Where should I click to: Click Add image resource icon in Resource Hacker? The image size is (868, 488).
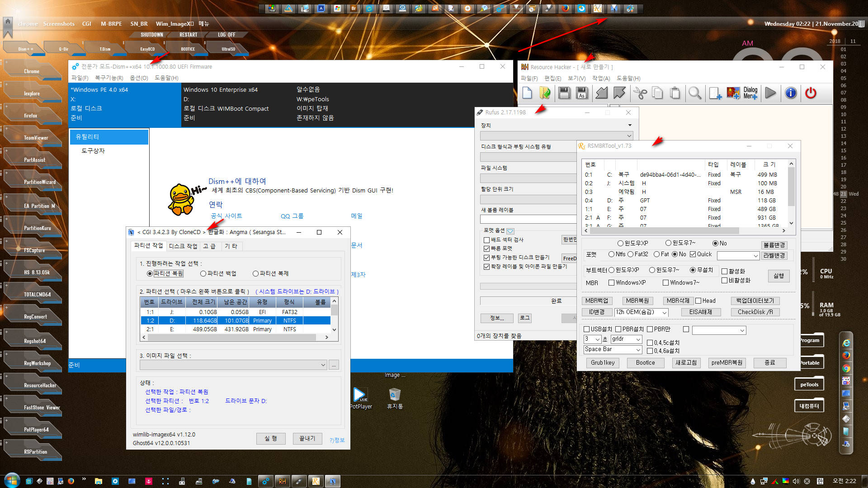(x=733, y=93)
